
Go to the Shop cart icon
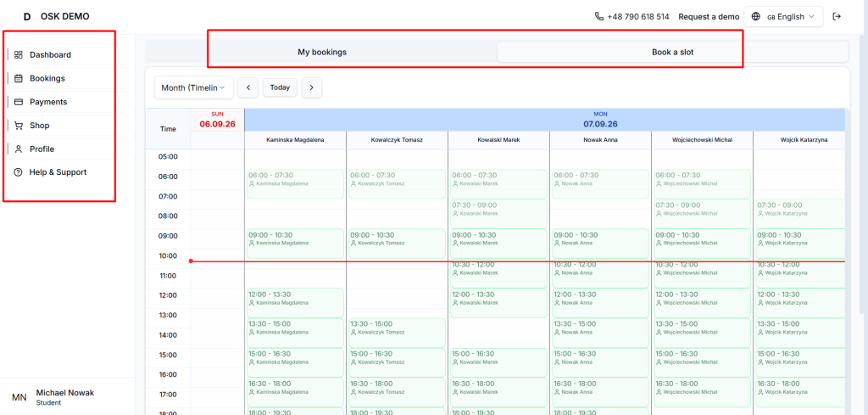tap(19, 126)
